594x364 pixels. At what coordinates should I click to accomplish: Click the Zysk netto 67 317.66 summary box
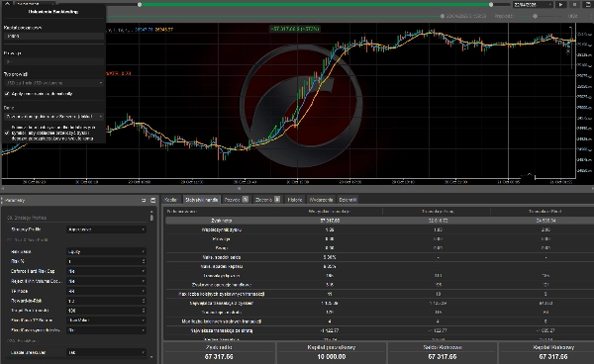point(219,352)
